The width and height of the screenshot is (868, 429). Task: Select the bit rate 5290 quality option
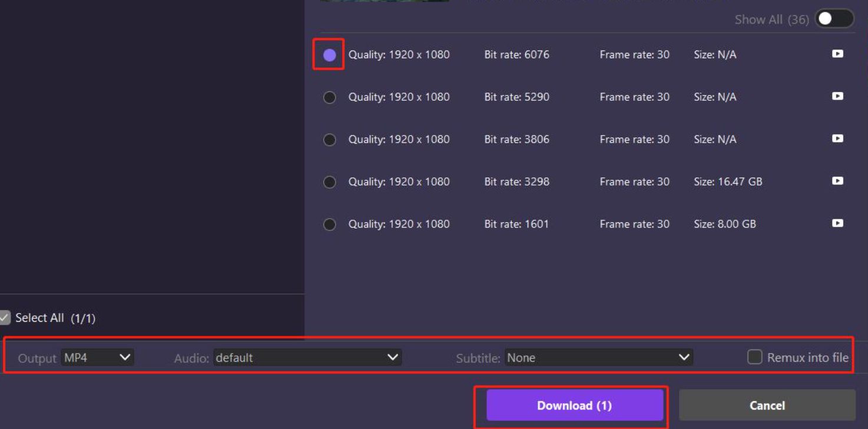(x=330, y=97)
